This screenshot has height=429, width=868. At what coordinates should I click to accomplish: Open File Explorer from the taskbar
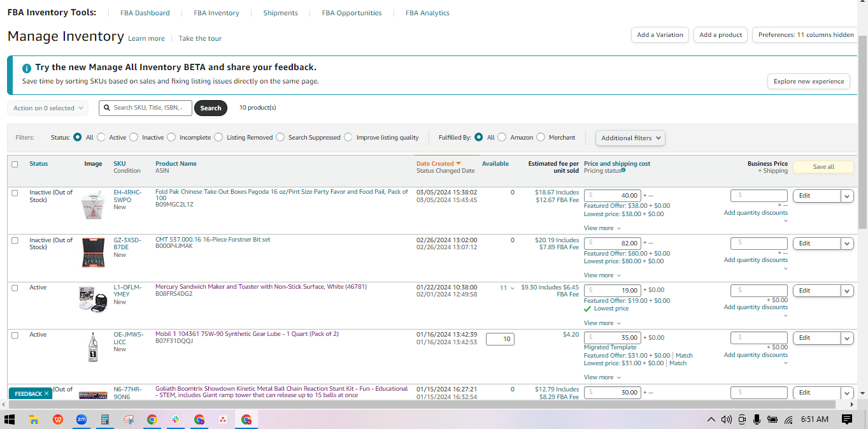coord(34,419)
